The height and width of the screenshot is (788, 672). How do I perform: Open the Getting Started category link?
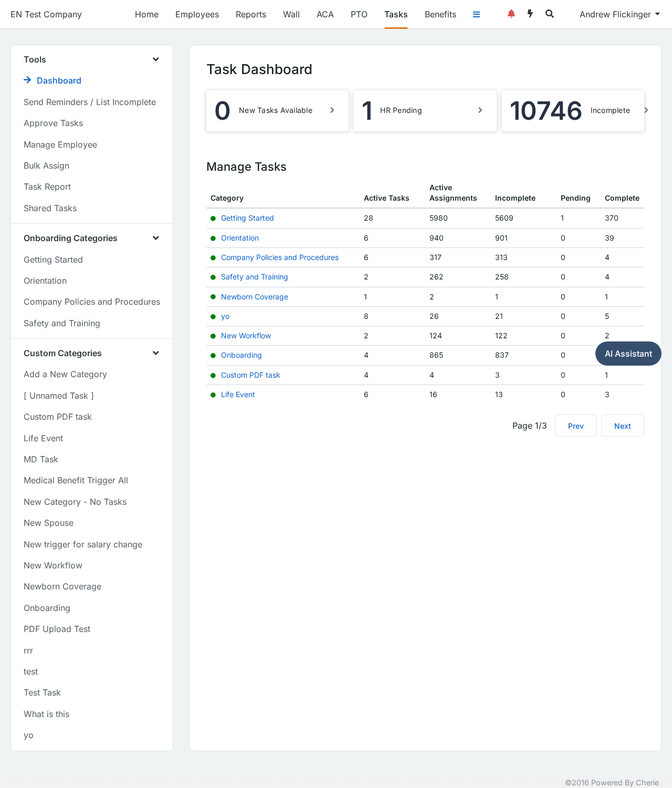(x=247, y=218)
